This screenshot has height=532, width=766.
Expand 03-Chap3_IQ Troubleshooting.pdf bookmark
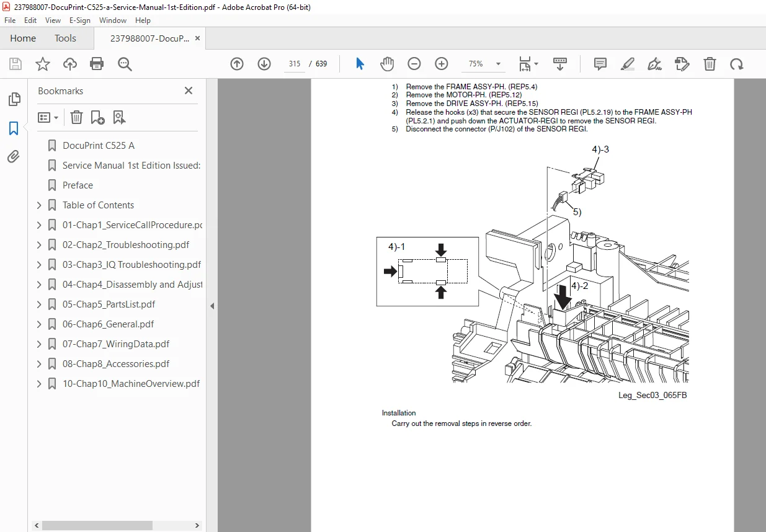[x=39, y=265]
